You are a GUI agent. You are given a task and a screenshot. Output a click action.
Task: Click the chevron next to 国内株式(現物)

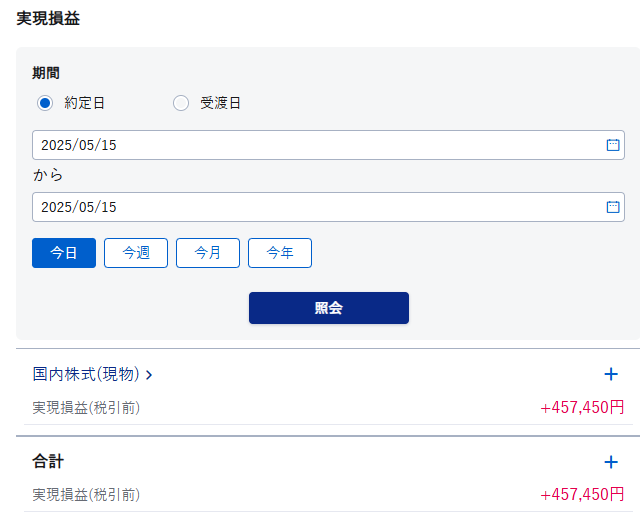coord(149,375)
